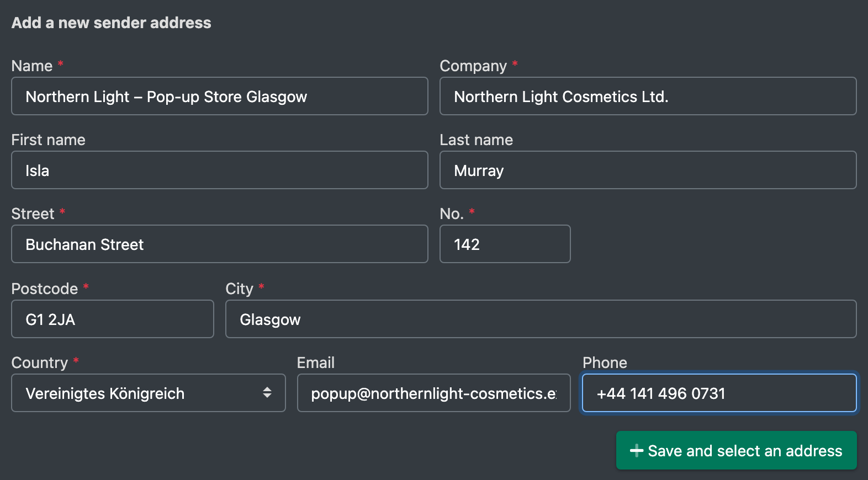Click the Phone label
This screenshot has height=480, width=868.
click(x=605, y=362)
